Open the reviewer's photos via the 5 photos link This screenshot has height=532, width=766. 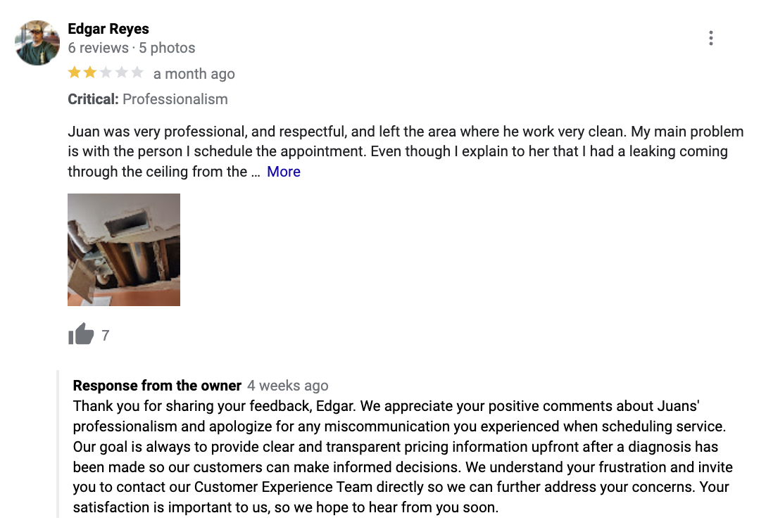168,48
